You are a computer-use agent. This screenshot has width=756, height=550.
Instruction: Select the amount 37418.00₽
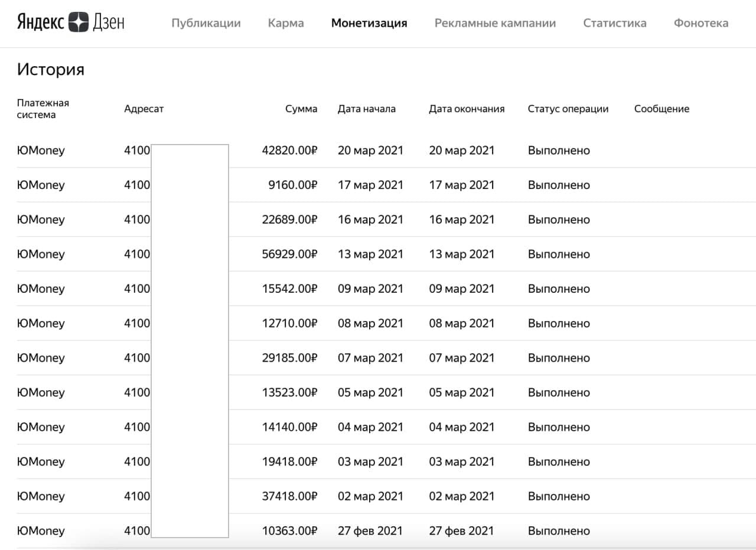coord(289,496)
